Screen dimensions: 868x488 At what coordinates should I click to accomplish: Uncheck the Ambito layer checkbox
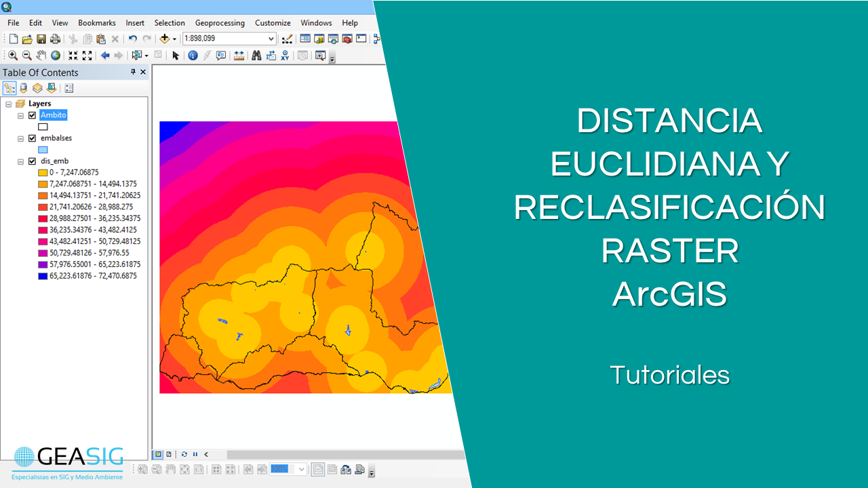click(x=32, y=115)
